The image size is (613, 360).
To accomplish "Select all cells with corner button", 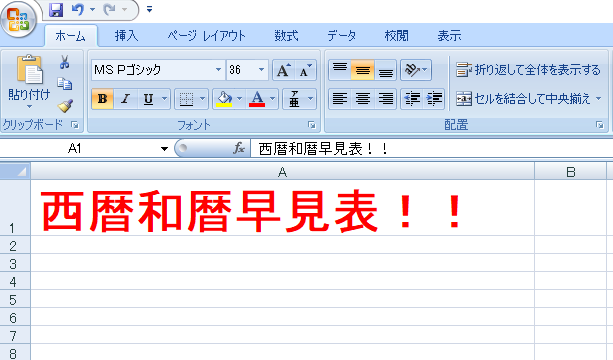I will tap(15, 171).
